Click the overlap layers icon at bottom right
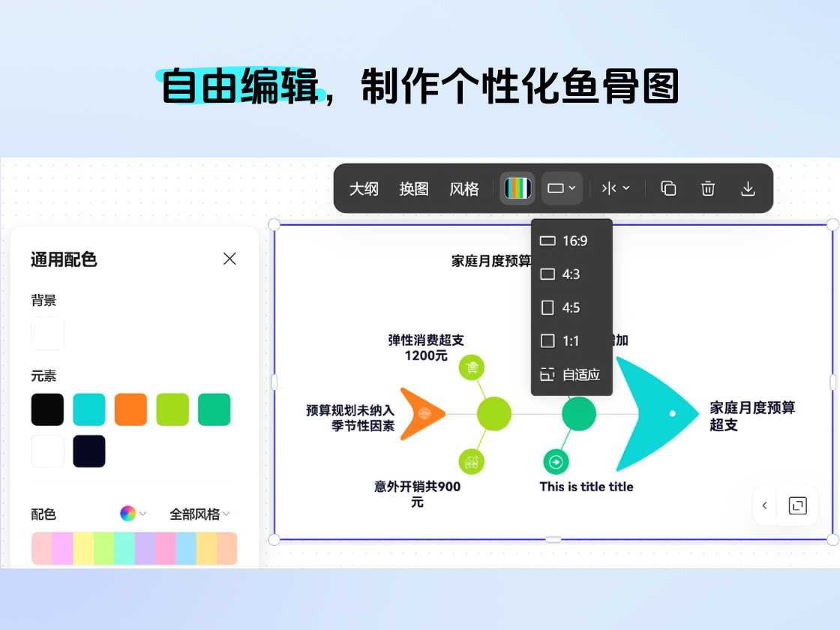The width and height of the screenshot is (840, 630). 797,505
